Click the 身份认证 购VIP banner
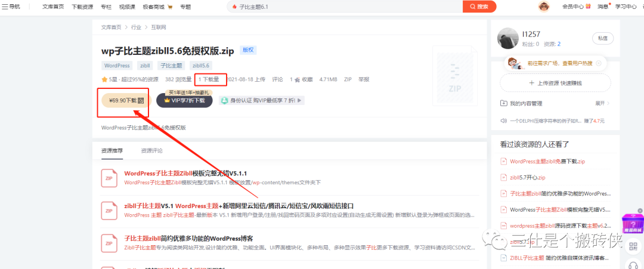The height and width of the screenshot is (269, 644). pos(262,100)
